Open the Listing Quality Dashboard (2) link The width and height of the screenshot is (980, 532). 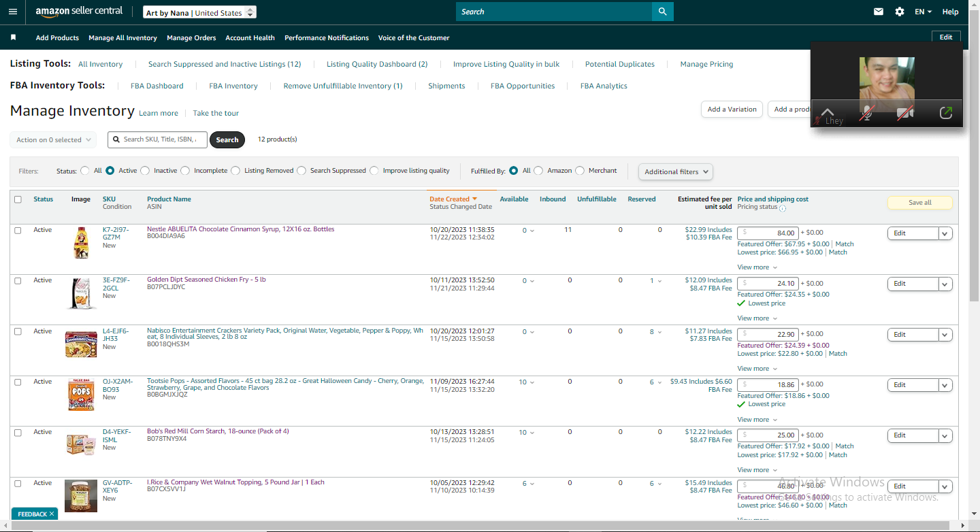pyautogui.click(x=377, y=64)
